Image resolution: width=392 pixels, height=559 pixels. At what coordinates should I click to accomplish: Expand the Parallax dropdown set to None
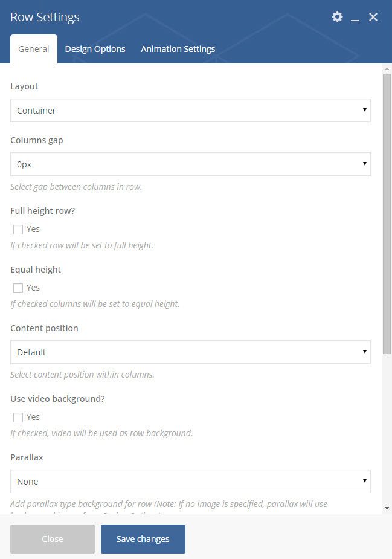point(190,482)
